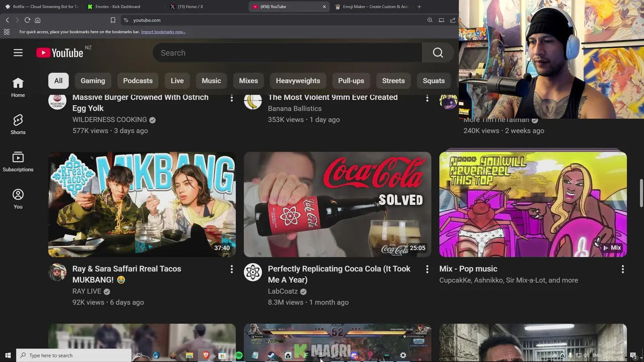This screenshot has height=362, width=644.
Task: Open options for Most Violent 9mm video
Action: click(x=427, y=98)
